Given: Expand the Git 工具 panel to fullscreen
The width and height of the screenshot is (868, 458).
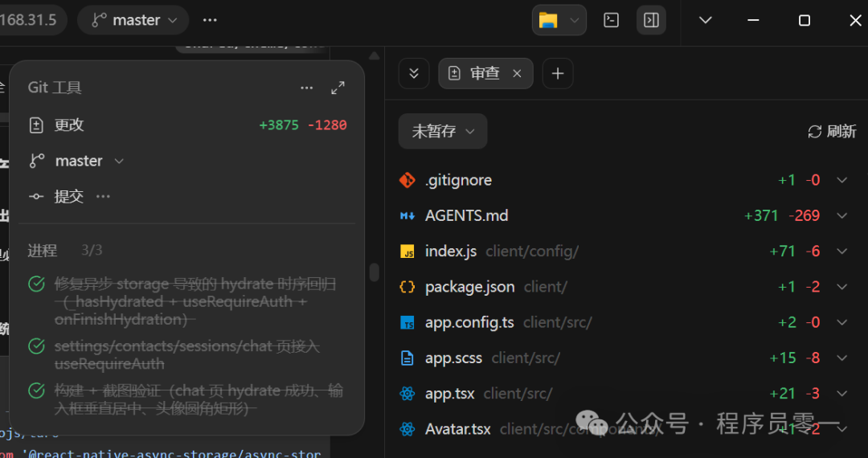Looking at the screenshot, I should [x=338, y=88].
